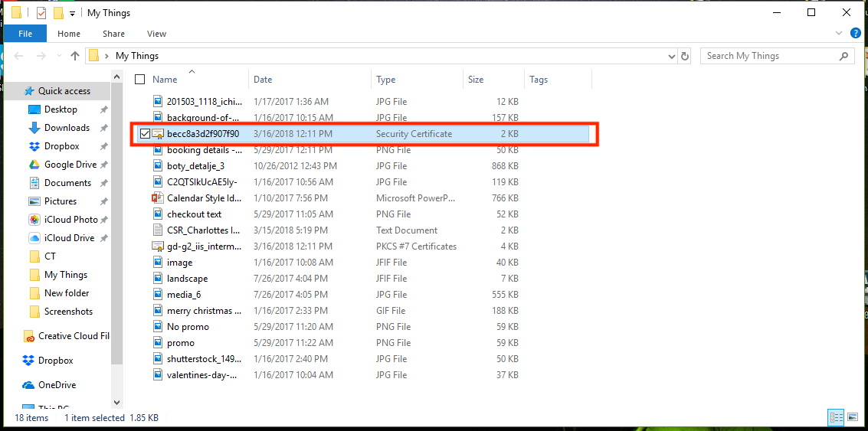
Task: Click the navigation pane vertical scrollbar
Action: 116,230
